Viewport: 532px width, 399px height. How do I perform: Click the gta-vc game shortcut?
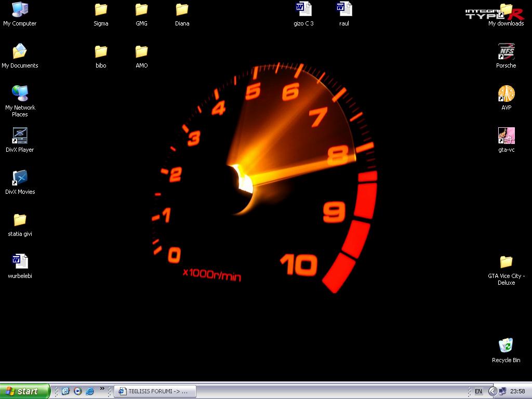(x=506, y=136)
